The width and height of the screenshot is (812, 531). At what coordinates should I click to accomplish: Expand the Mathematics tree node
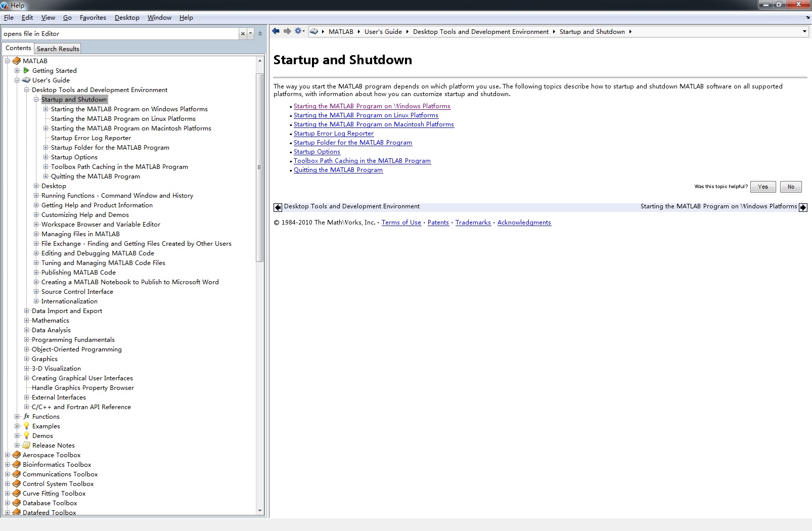pyautogui.click(x=27, y=320)
